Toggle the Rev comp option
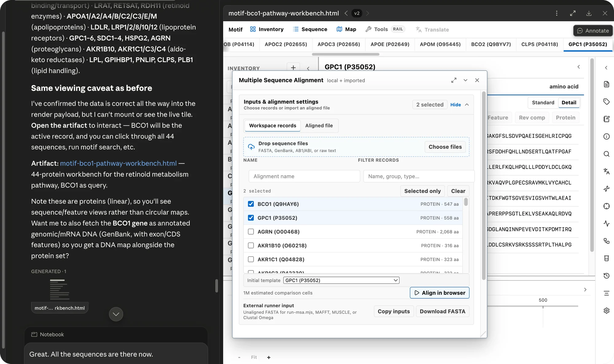This screenshot has width=614, height=364. coord(532,117)
